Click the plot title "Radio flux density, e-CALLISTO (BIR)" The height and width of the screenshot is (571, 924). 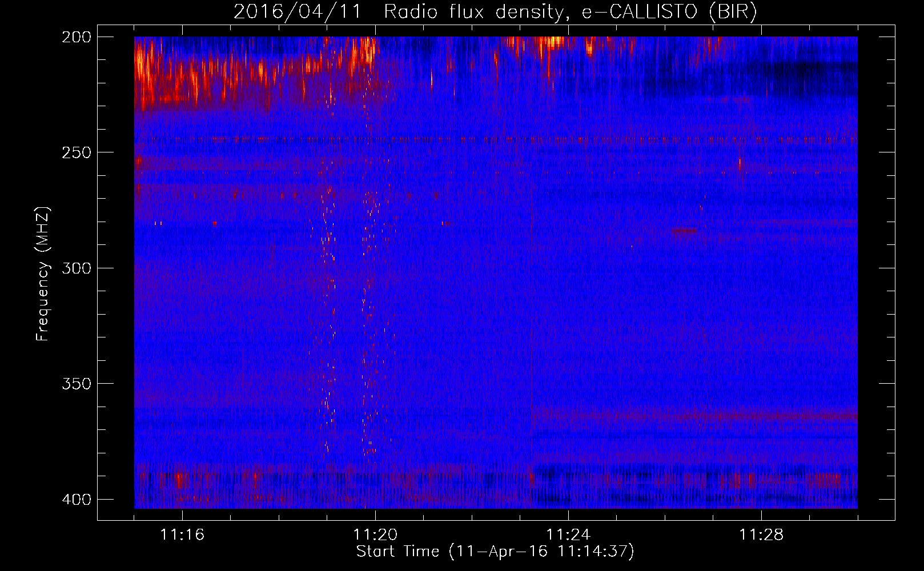coord(571,11)
